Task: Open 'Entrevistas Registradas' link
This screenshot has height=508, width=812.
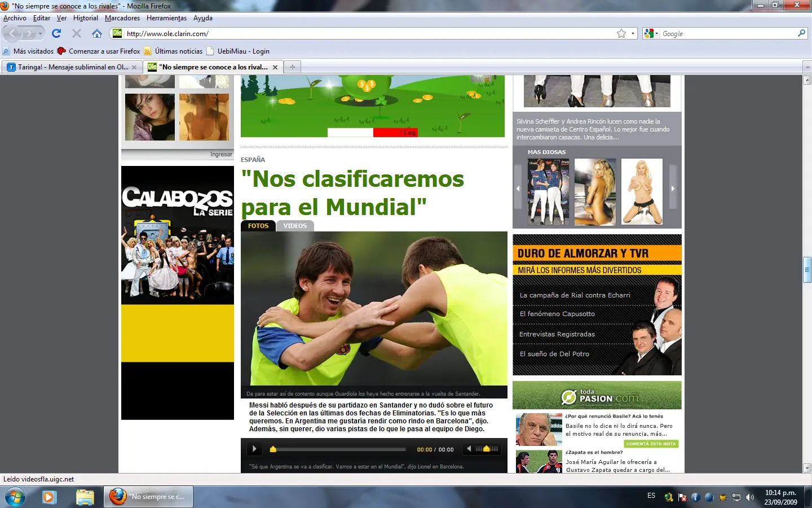Action: (x=557, y=334)
